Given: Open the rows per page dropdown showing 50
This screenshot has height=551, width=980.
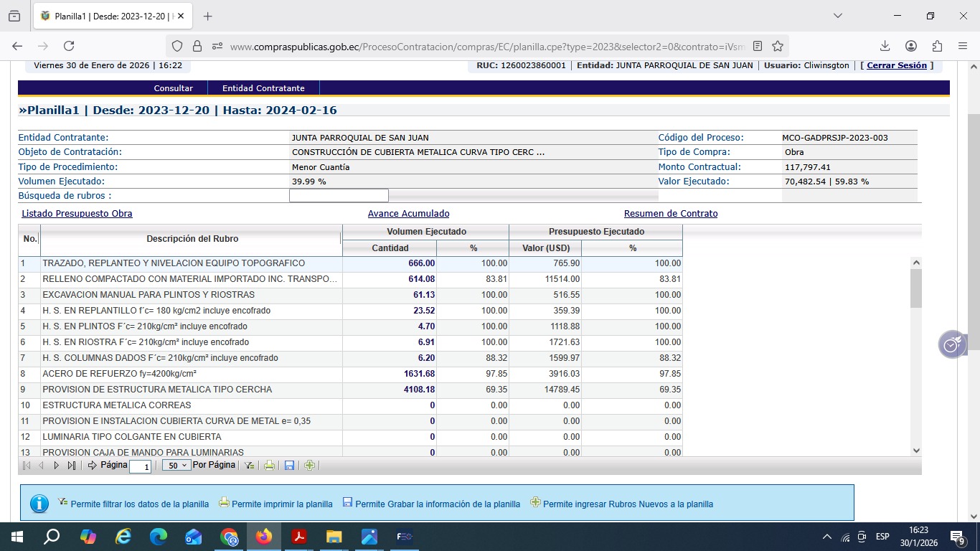Looking at the screenshot, I should [x=176, y=466].
